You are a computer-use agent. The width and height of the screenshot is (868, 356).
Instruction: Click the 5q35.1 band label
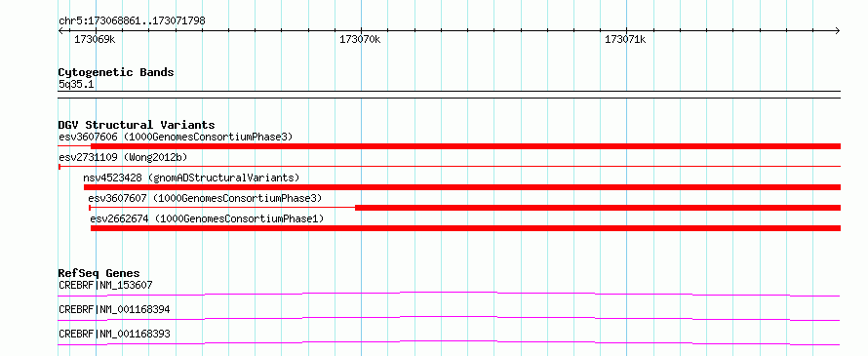pos(76,84)
